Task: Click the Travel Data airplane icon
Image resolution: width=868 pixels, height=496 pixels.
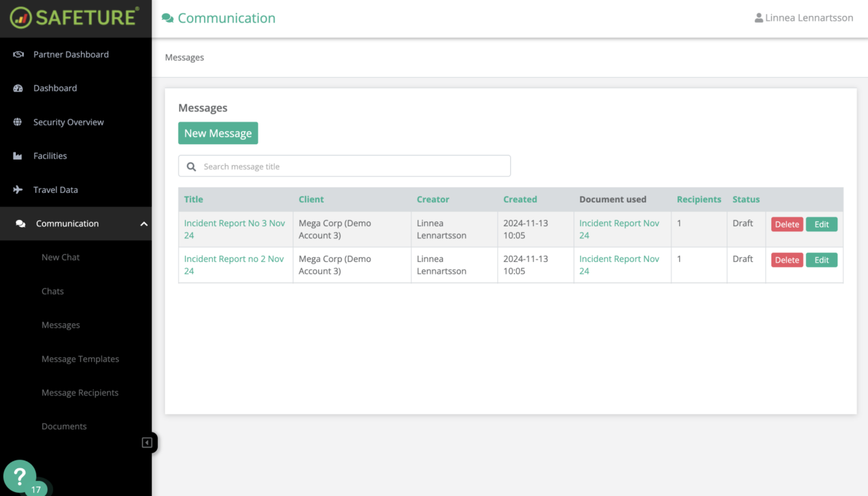Action: pos(18,189)
